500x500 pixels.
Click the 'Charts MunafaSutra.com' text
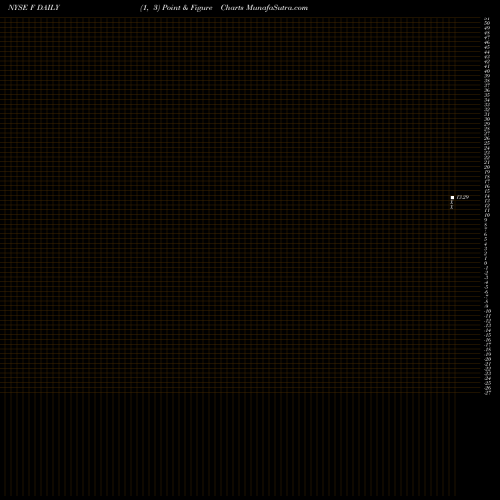coord(264,8)
